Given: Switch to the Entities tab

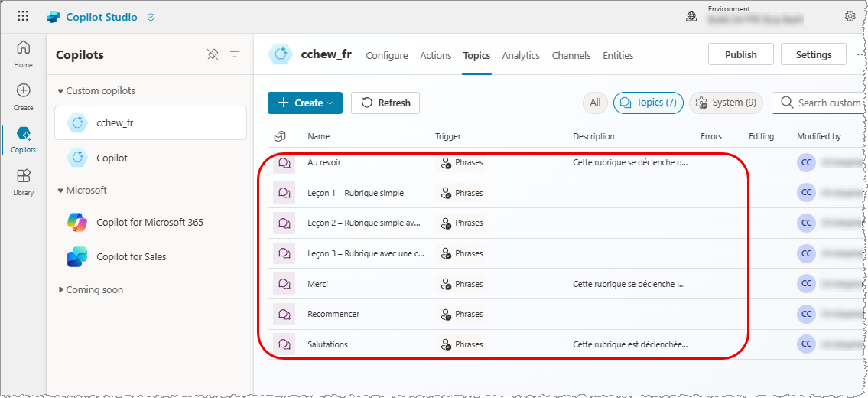Looking at the screenshot, I should [618, 55].
